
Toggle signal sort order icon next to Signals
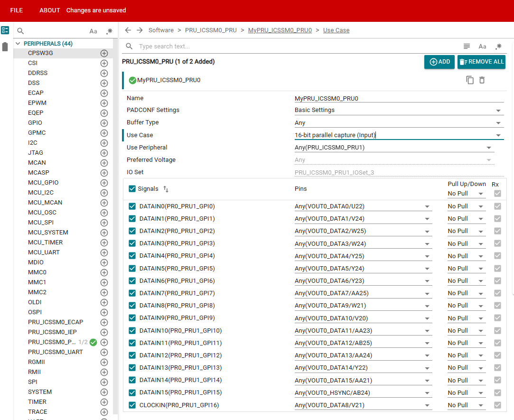(x=166, y=189)
